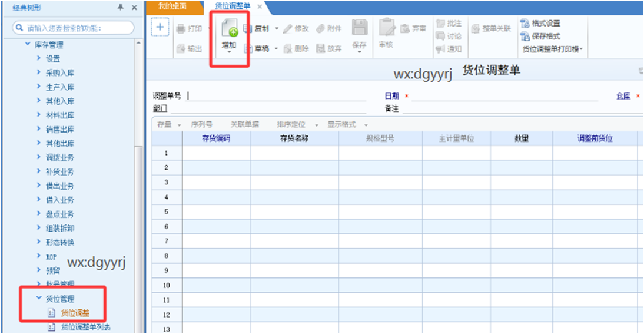The height and width of the screenshot is (334, 644).
Task: Click the 保存格式 (Save format) icon
Action: (525, 36)
